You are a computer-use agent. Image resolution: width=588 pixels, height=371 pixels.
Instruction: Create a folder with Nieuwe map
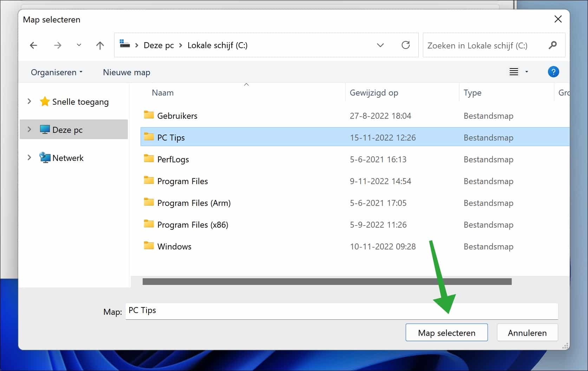coord(126,72)
